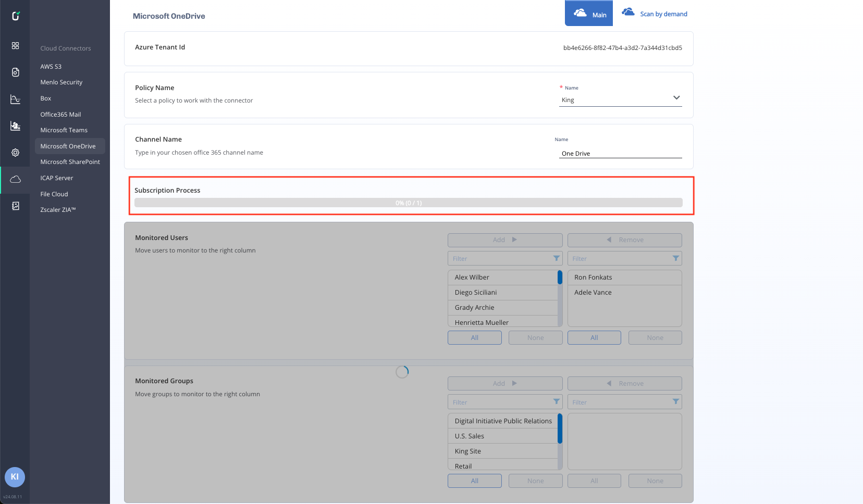863x504 pixels.
Task: Open Microsoft OneDrive connector
Action: 70,146
